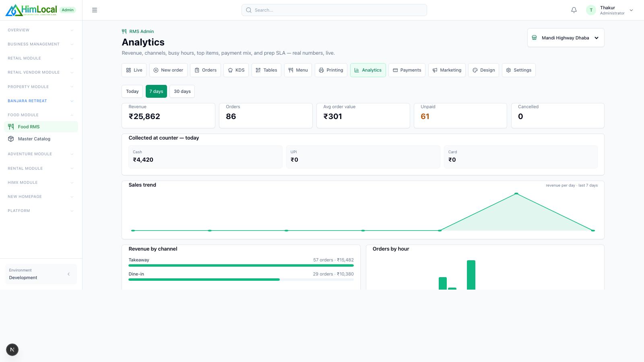Click the UPI ₹0 tile
644x362 pixels.
point(363,157)
